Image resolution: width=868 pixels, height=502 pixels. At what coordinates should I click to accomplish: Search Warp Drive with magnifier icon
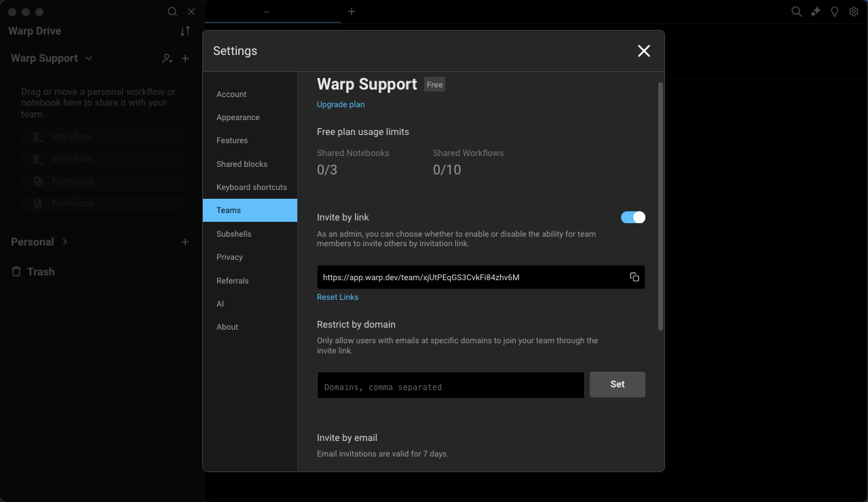pyautogui.click(x=172, y=12)
